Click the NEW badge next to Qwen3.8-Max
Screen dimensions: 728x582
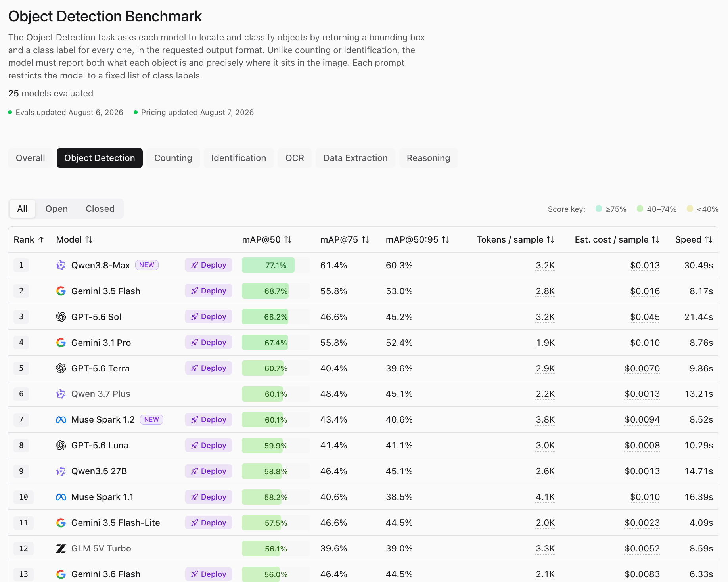(147, 265)
